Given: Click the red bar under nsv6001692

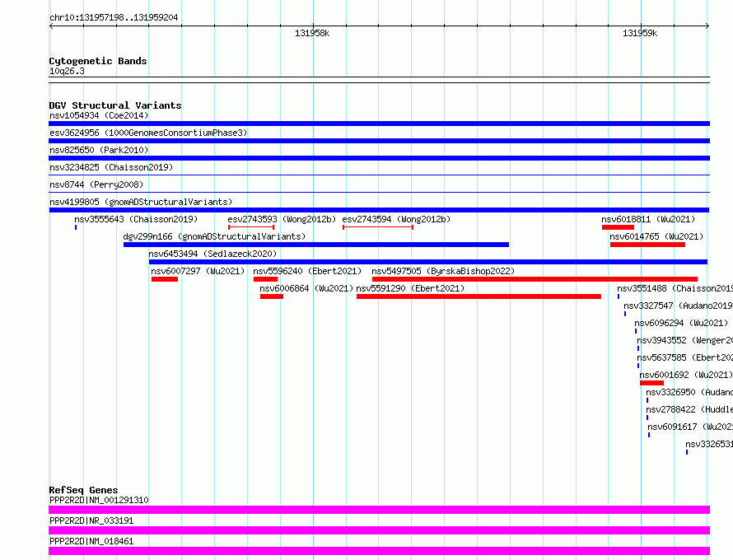Looking at the screenshot, I should click(651, 383).
